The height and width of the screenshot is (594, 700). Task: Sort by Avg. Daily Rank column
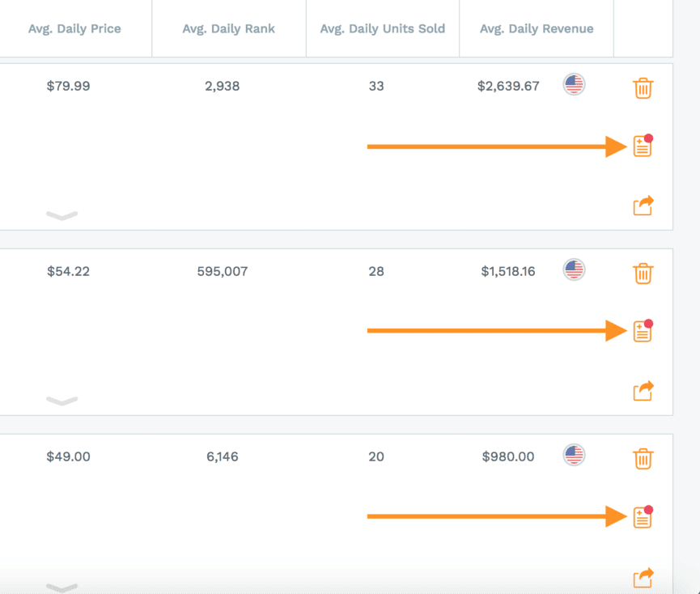pos(228,29)
